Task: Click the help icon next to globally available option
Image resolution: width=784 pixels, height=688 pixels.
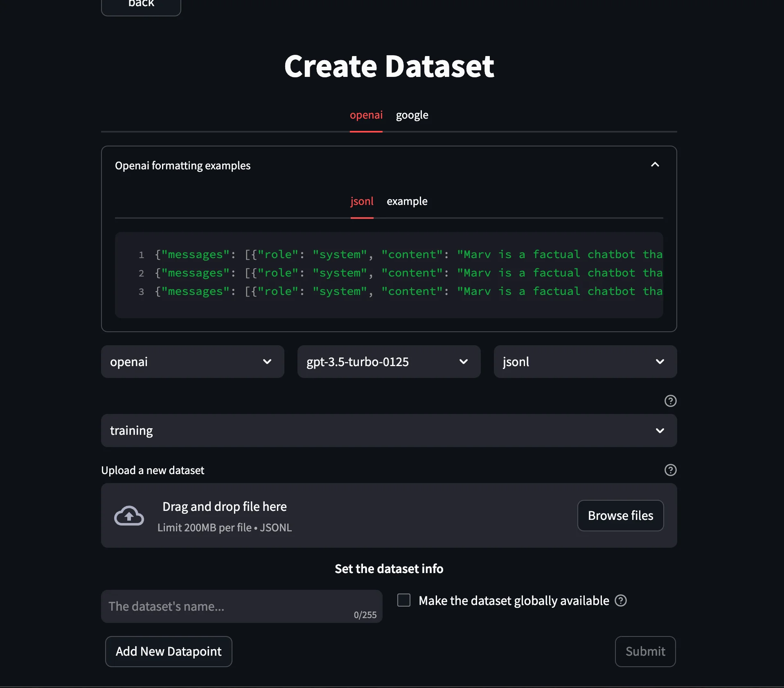Action: pos(620,600)
